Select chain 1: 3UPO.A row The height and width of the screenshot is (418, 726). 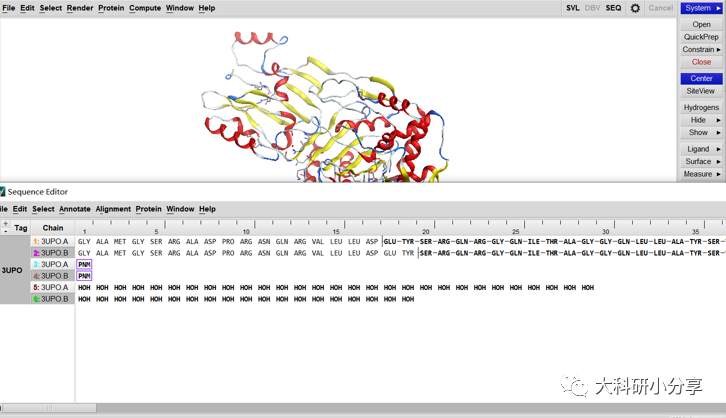pyautogui.click(x=53, y=242)
